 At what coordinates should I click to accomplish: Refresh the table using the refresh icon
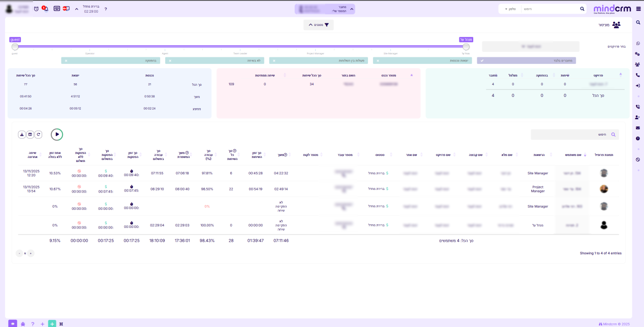coord(38,134)
